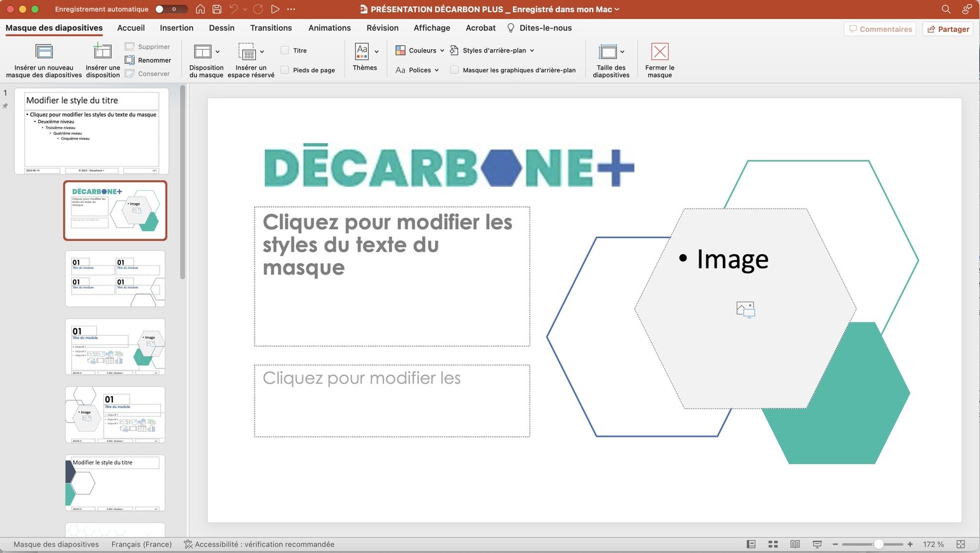The height and width of the screenshot is (553, 980).
Task: Zoom out with the minus button
Action: click(x=835, y=544)
